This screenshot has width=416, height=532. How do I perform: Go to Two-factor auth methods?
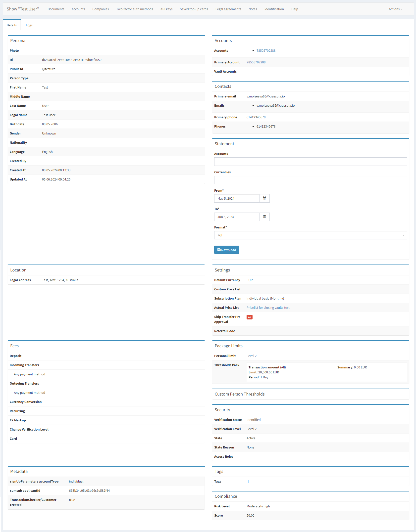[134, 9]
